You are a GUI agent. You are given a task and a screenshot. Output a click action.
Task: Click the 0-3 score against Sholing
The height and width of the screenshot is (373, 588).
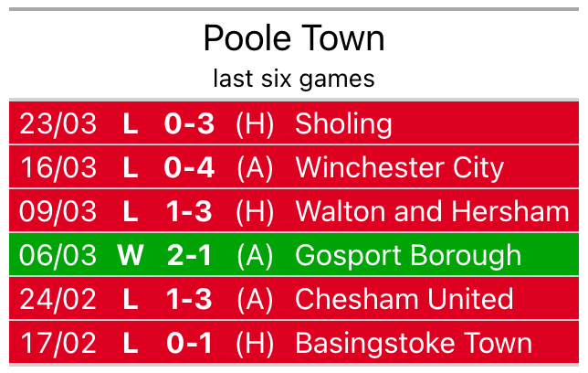click(188, 124)
